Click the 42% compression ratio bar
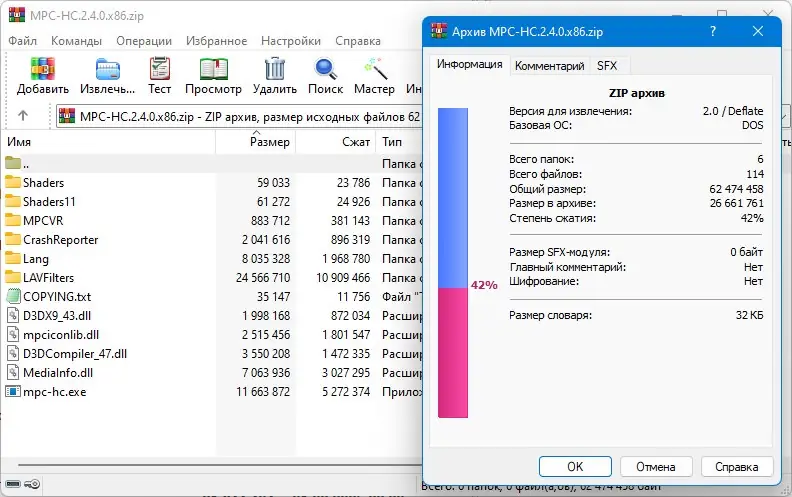 point(453,263)
